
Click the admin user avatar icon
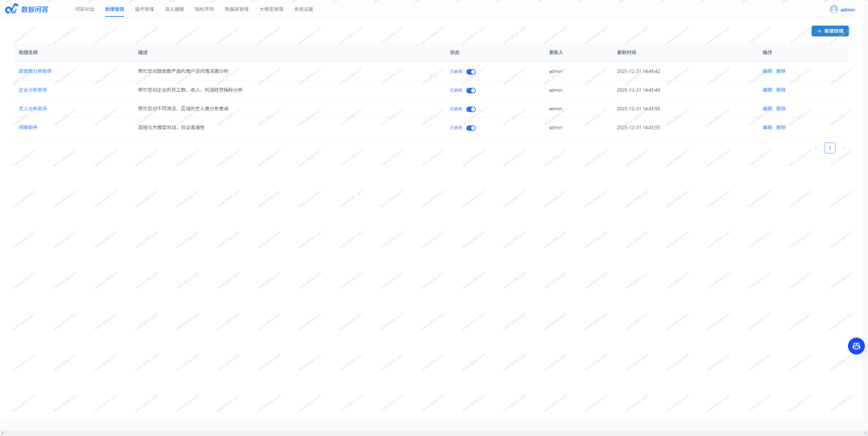[833, 9]
